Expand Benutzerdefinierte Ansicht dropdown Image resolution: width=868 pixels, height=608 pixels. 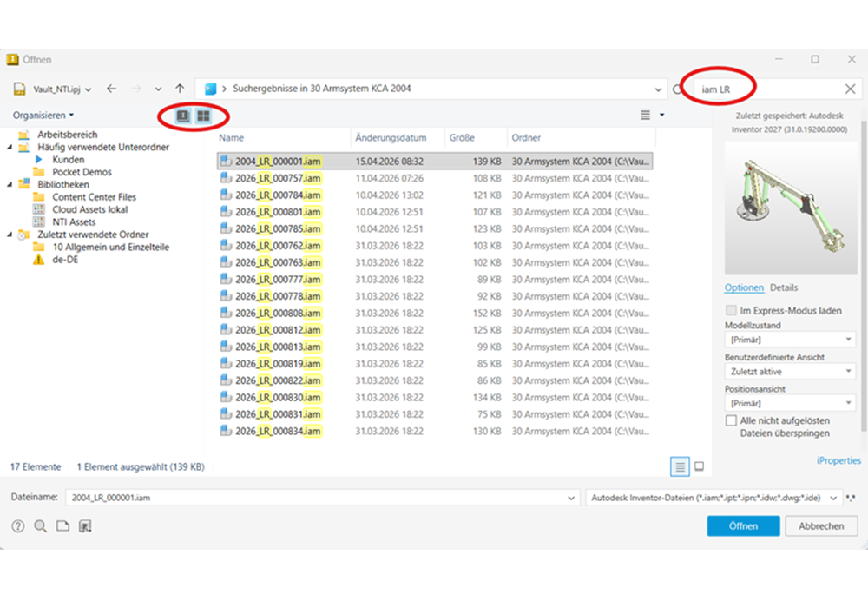click(789, 372)
